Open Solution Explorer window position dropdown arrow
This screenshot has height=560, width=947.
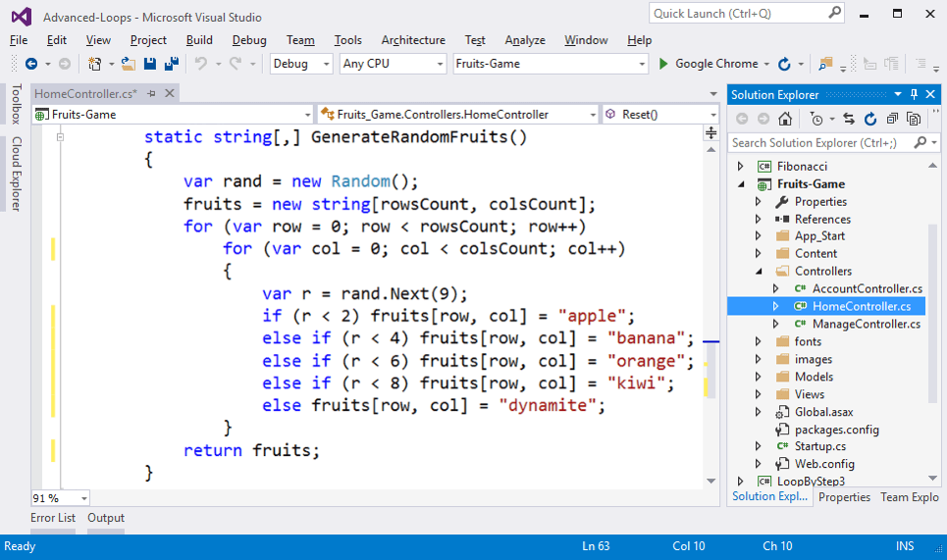pyautogui.click(x=898, y=94)
